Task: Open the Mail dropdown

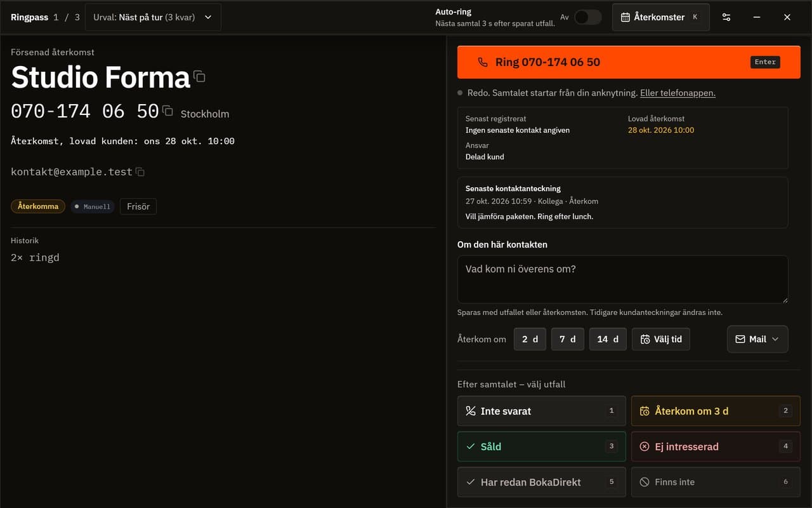Action: 757,339
